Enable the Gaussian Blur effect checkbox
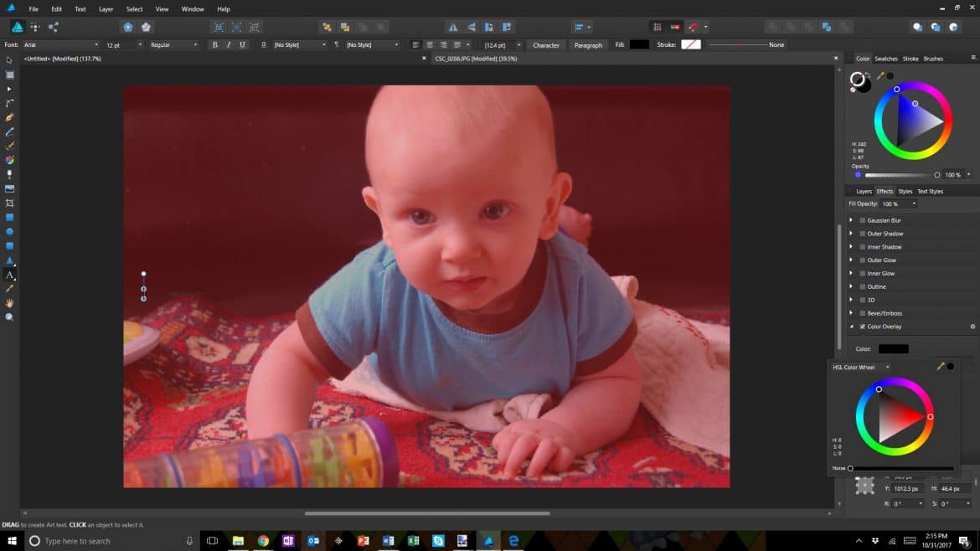The width and height of the screenshot is (980, 551). [862, 220]
